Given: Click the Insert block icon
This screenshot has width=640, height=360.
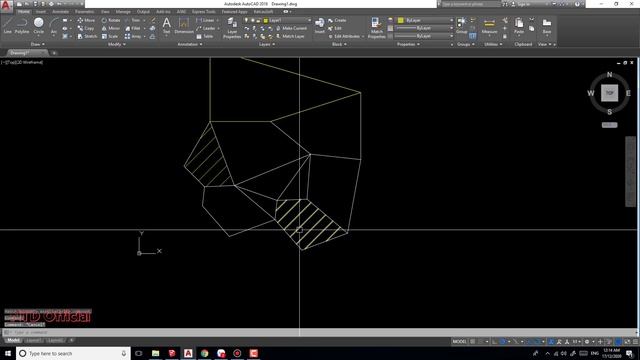Looking at the screenshot, I should pyautogui.click(x=320, y=25).
